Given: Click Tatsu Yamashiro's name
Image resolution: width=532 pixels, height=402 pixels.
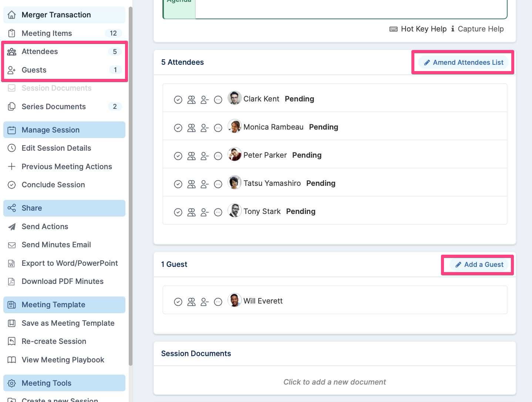Looking at the screenshot, I should coord(272,183).
